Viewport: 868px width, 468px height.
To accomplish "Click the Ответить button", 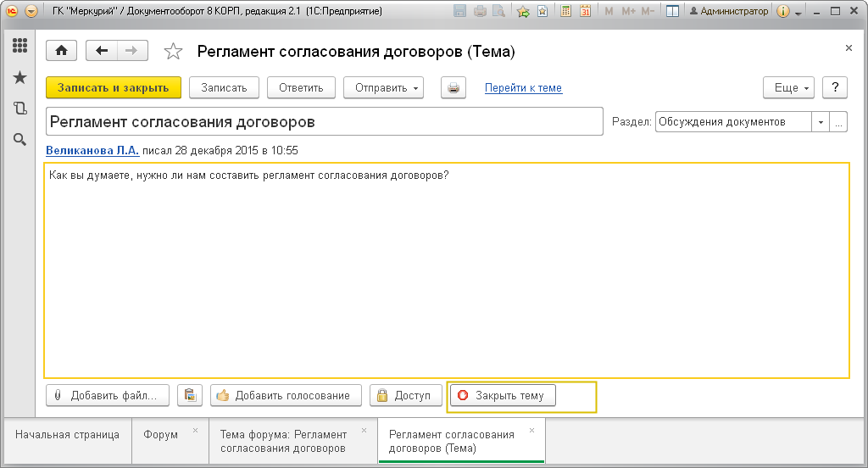I will 301,87.
